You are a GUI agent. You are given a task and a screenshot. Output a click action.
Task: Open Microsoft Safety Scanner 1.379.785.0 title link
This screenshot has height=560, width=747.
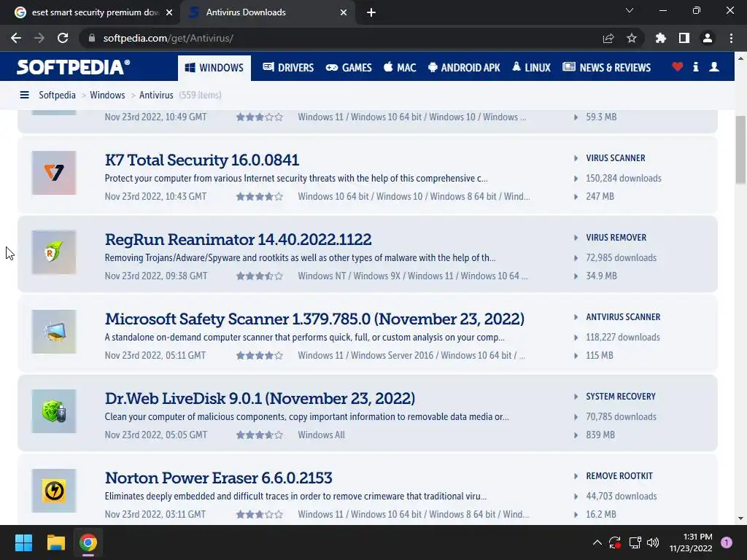tap(314, 319)
